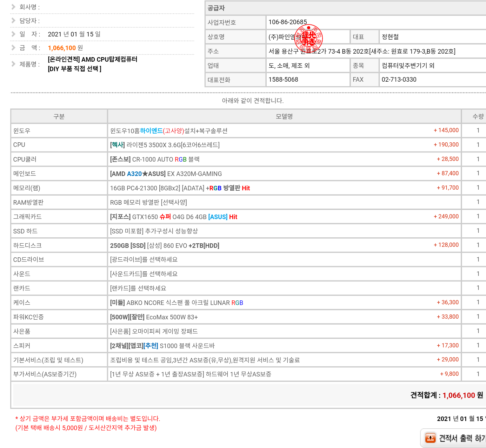Viewport: 486px width, 448px height.
Task: Click [사운드카드]를 선택하세요 entry
Action: (144, 274)
